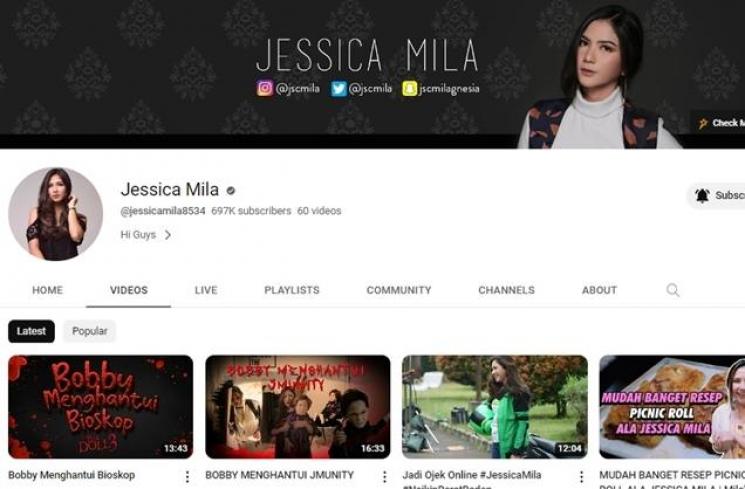Click the notification bell icon on Subscribe button
Viewport: 745px width, 489px height.
click(702, 195)
